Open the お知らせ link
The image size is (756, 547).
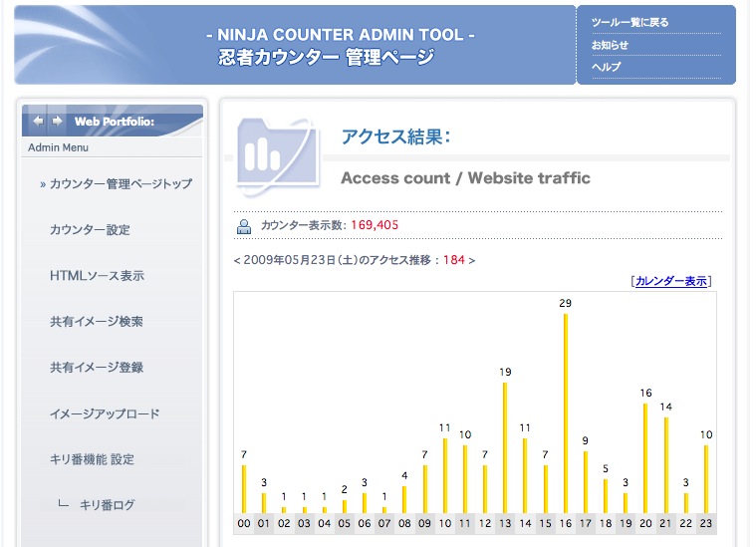click(610, 45)
